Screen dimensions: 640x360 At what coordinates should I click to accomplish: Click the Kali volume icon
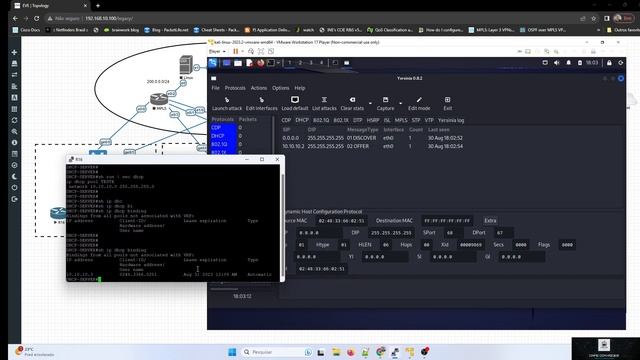pos(557,63)
